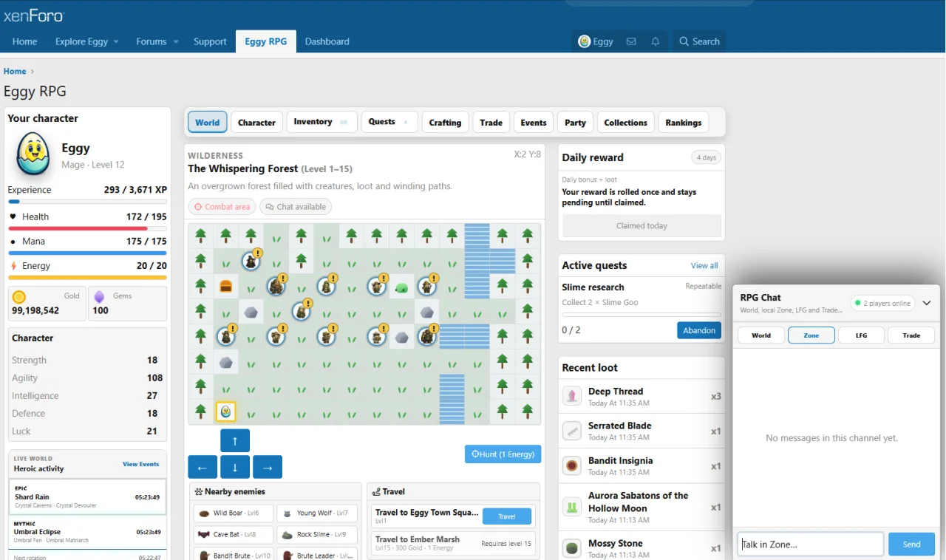Open Dashboard in the navigation bar
Image resolution: width=946 pixels, height=560 pixels.
pos(327,41)
